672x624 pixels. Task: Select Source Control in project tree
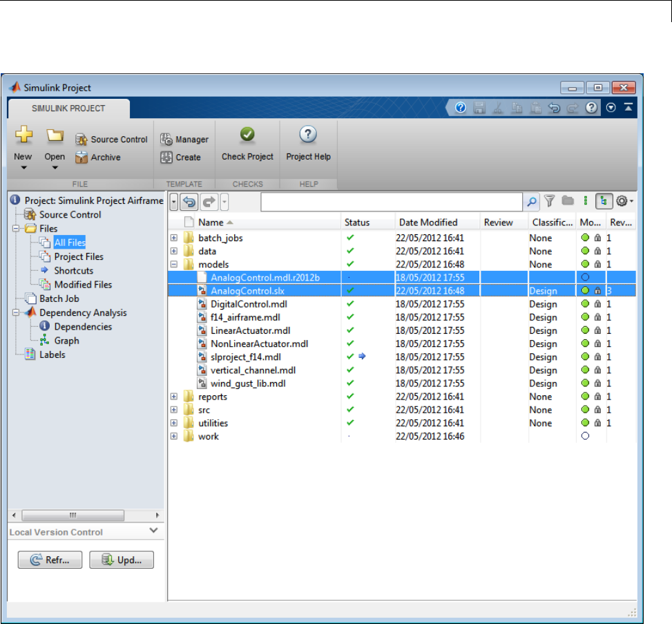click(x=70, y=214)
